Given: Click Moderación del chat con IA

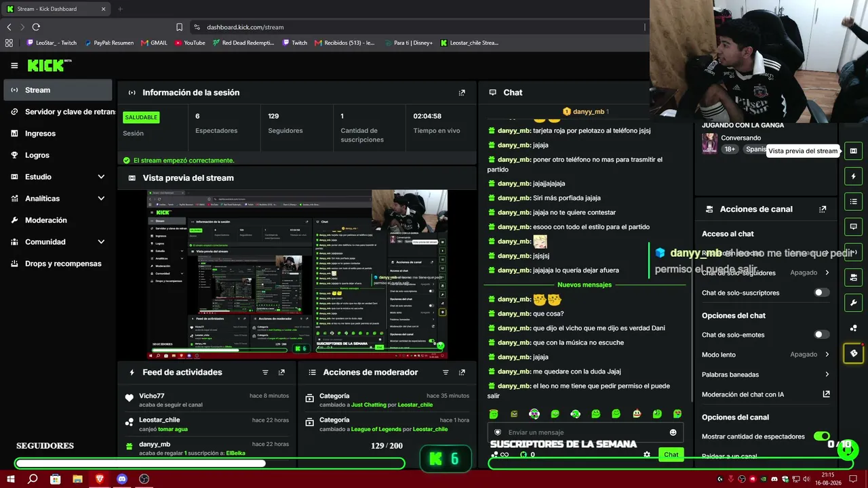Looking at the screenshot, I should [743, 394].
